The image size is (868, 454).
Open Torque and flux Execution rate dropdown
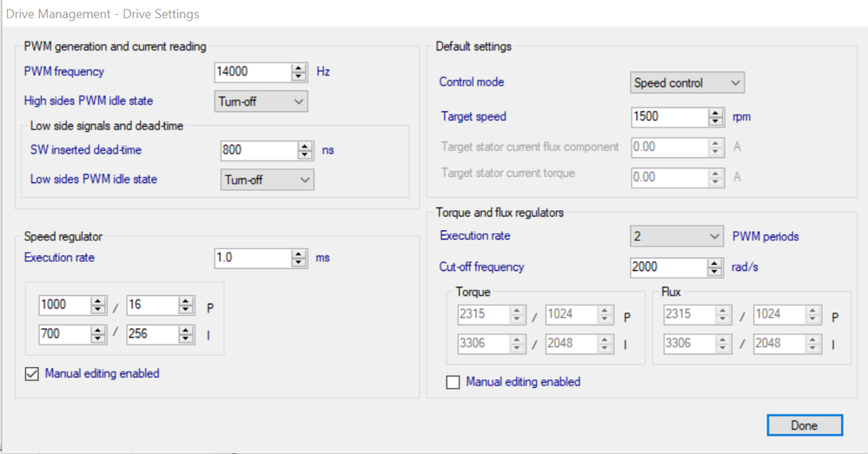point(677,237)
